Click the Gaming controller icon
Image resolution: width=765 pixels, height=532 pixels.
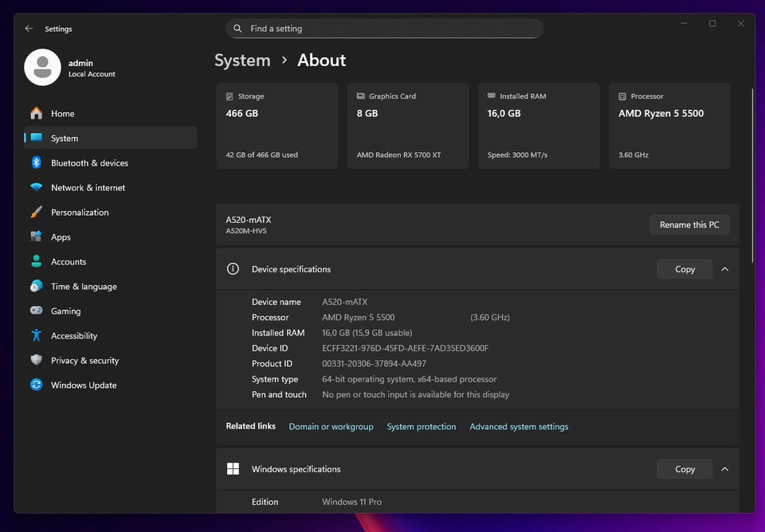[x=36, y=311]
